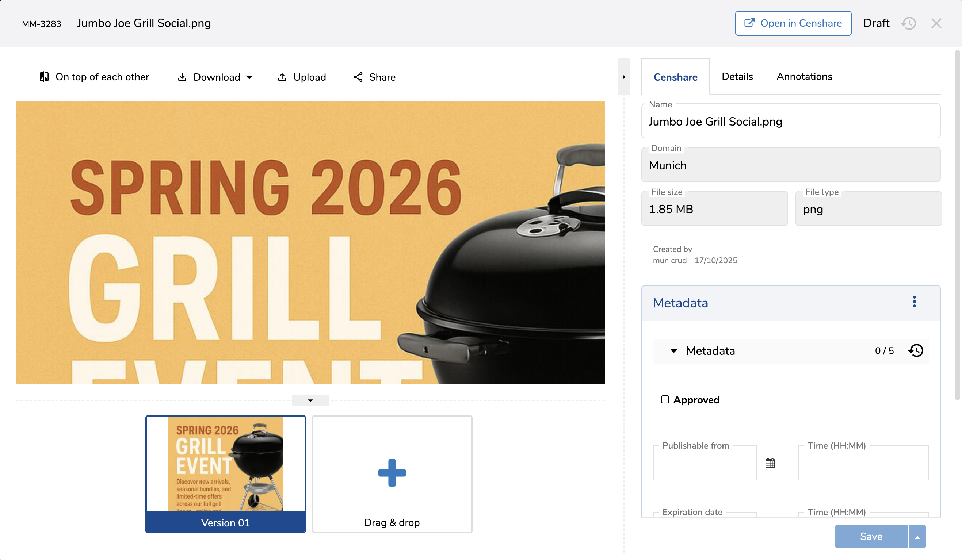Viewport: 962px width, 560px height.
Task: Click the Name input field
Action: coord(791,121)
